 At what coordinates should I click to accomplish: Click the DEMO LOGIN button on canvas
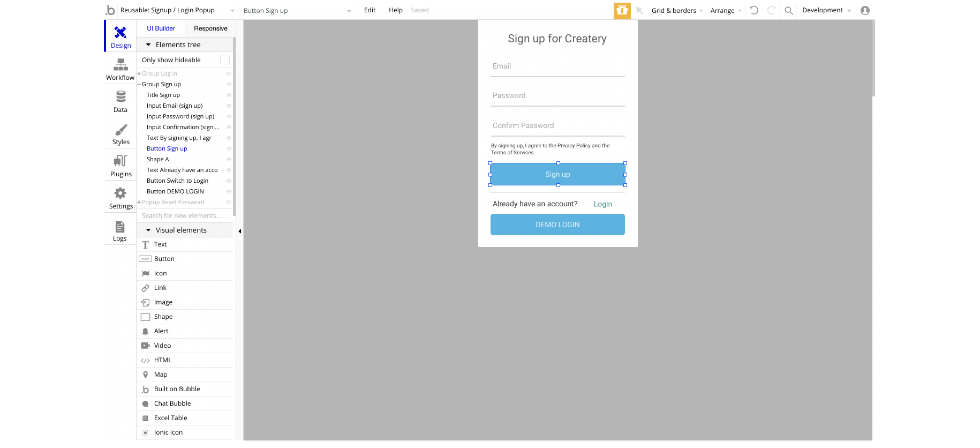point(557,225)
